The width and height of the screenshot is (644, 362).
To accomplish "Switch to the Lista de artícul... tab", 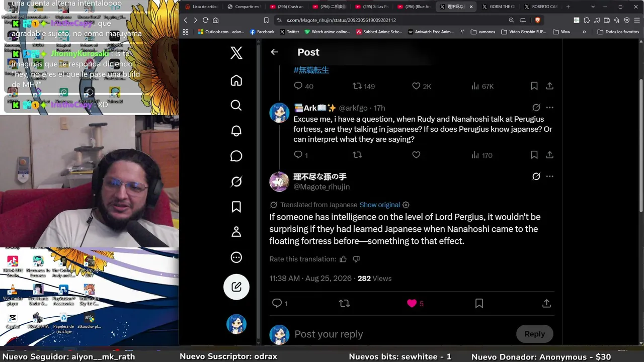I will click(201, 7).
